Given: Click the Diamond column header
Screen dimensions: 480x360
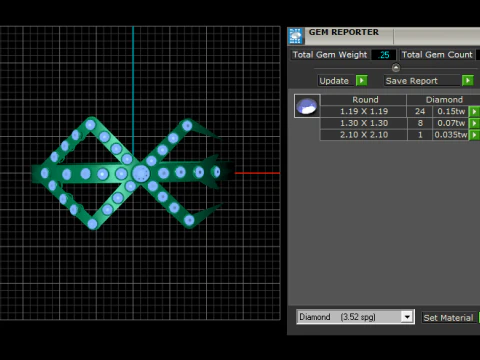Looking at the screenshot, I should pyautogui.click(x=444, y=100).
